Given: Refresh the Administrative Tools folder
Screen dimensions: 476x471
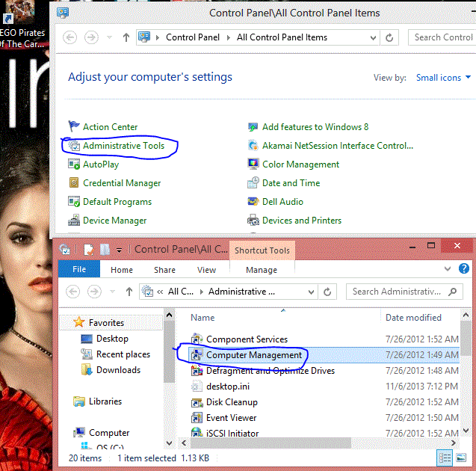Looking at the screenshot, I should pyautogui.click(x=327, y=292).
